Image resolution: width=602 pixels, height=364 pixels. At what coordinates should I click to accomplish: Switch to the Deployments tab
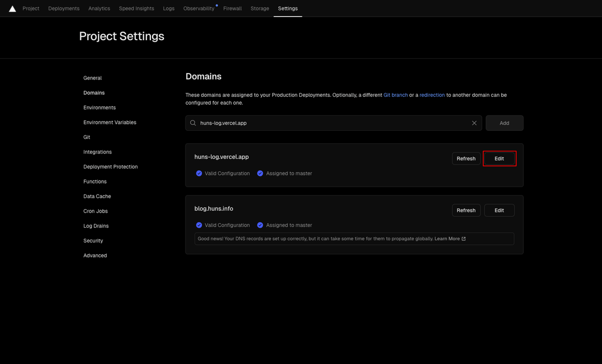64,9
